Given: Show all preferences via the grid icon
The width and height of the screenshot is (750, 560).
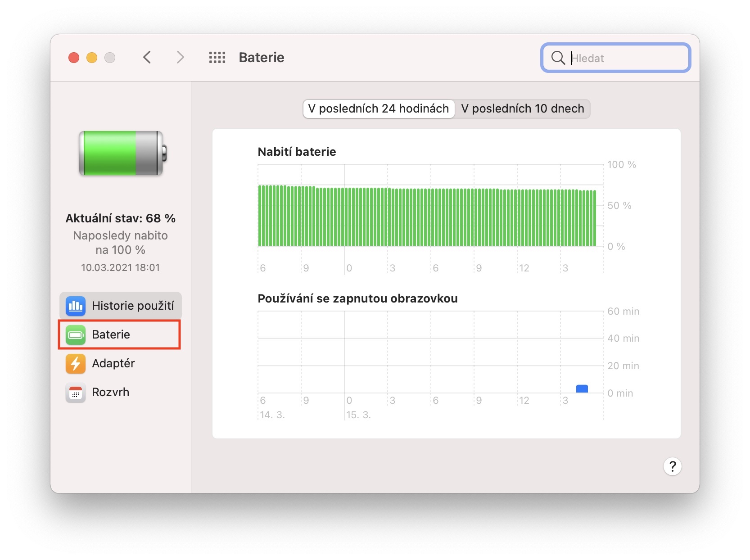Looking at the screenshot, I should [x=217, y=57].
